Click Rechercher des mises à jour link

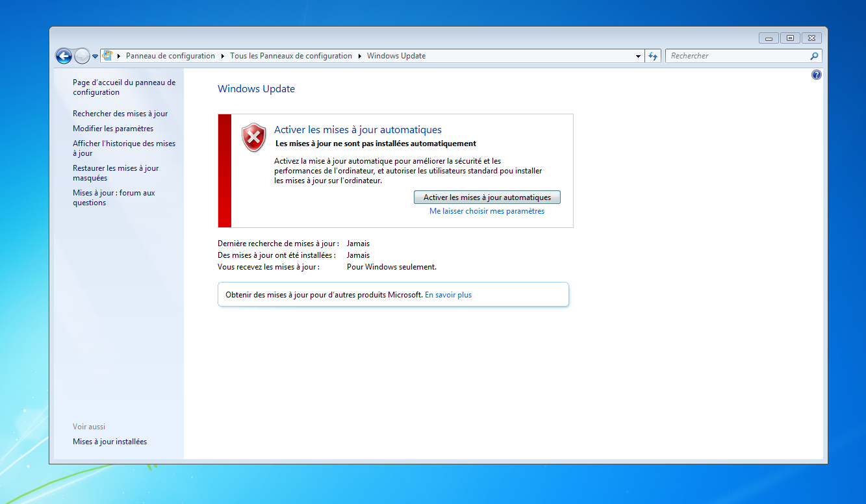[120, 114]
